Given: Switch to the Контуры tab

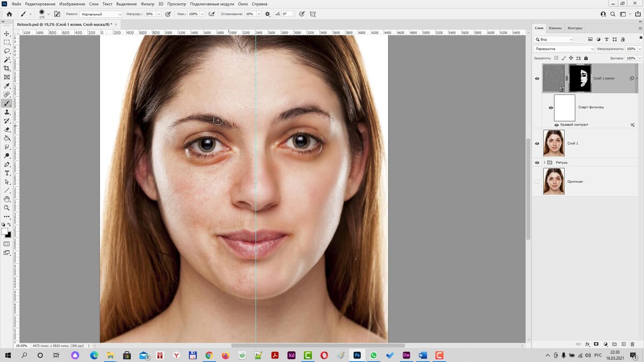Looking at the screenshot, I should tap(575, 28).
